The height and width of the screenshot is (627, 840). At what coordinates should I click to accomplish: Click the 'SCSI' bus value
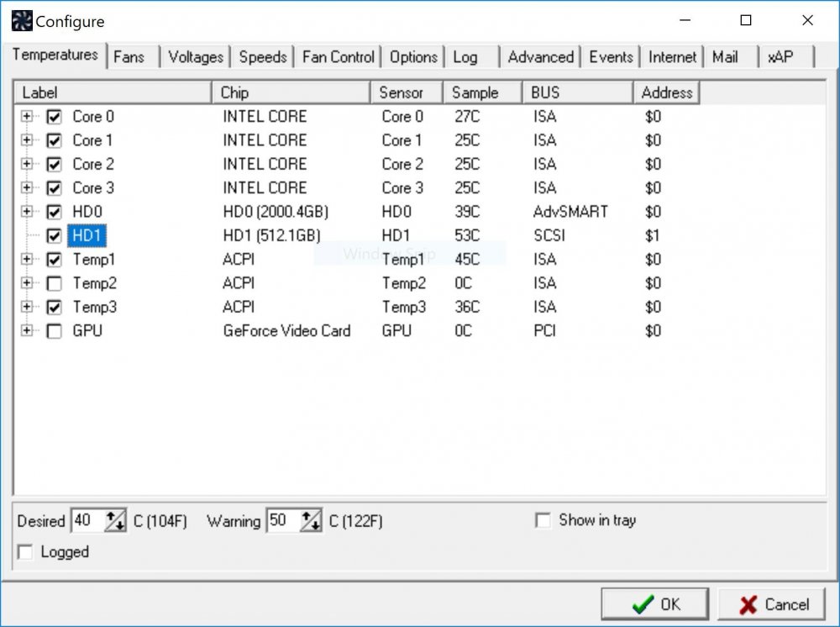tap(549, 235)
